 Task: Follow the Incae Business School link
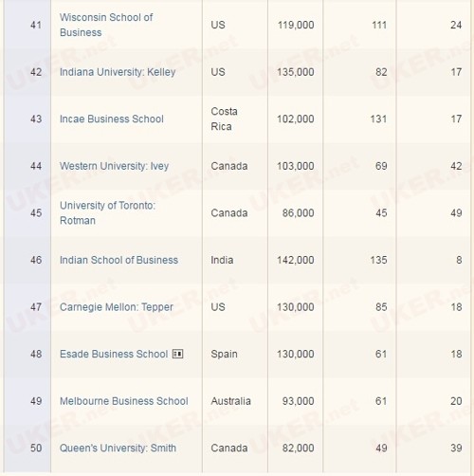click(112, 119)
